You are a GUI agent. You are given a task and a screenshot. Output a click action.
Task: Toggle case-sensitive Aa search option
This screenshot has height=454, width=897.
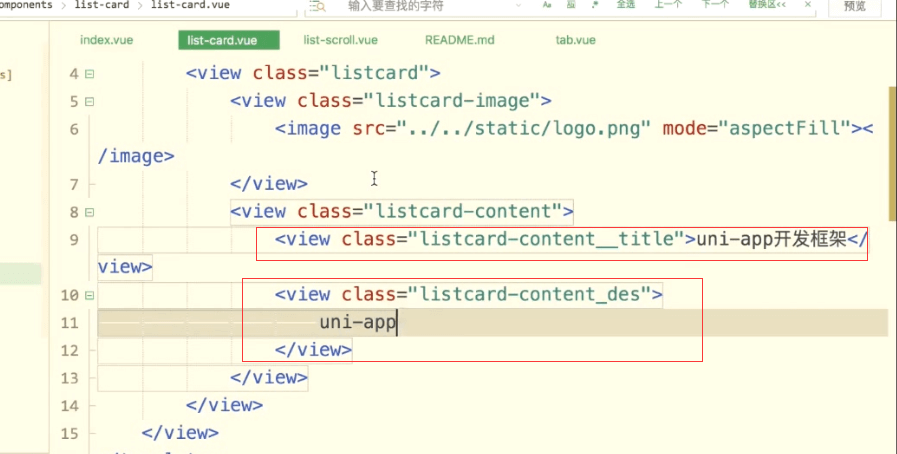click(x=547, y=5)
